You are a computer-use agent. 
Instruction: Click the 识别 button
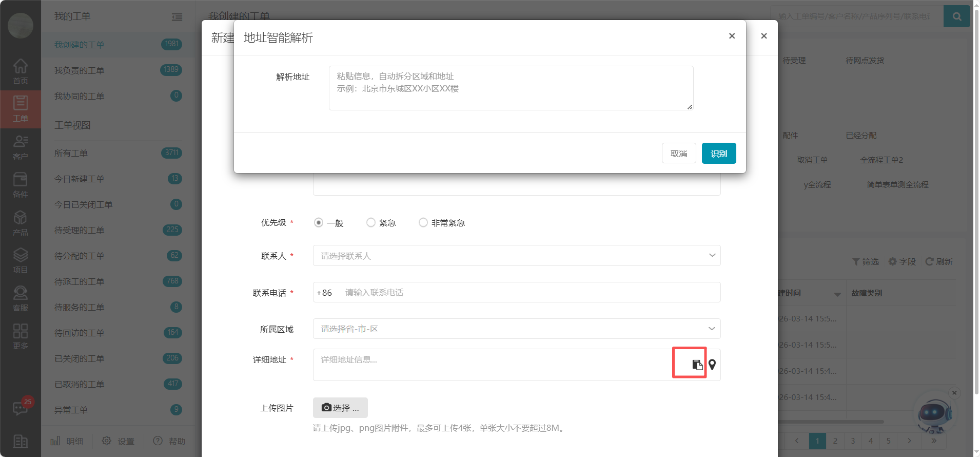[718, 154]
